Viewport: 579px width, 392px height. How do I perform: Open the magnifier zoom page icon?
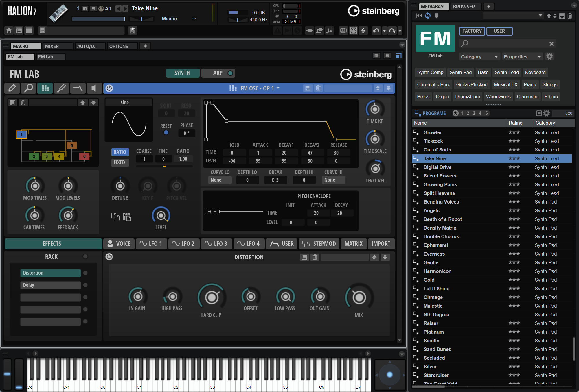[x=28, y=88]
